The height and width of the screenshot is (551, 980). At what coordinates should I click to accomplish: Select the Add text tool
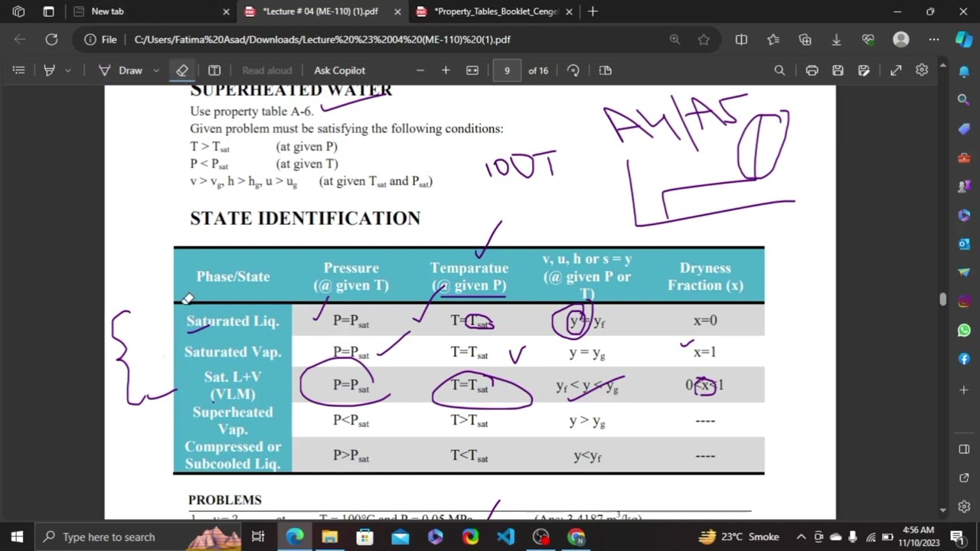coord(214,70)
